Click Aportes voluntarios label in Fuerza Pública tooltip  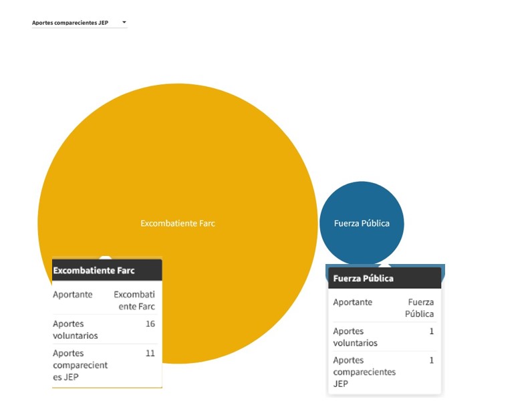point(356,337)
